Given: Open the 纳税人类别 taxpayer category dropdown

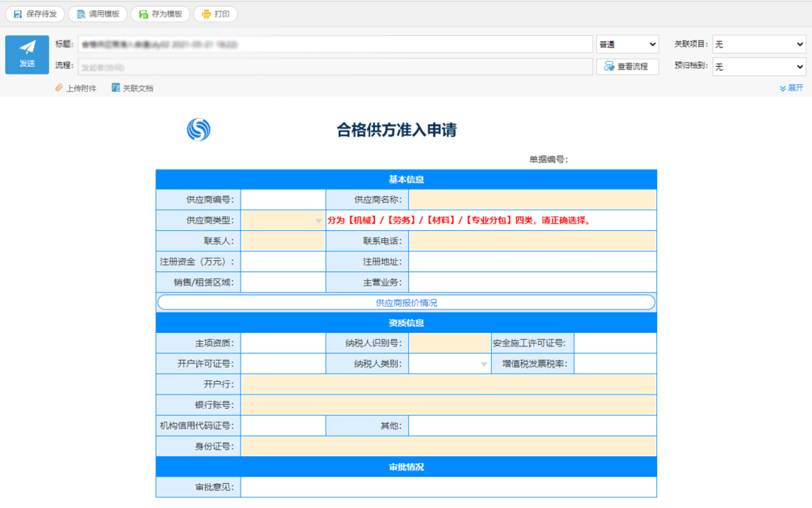Looking at the screenshot, I should (450, 364).
